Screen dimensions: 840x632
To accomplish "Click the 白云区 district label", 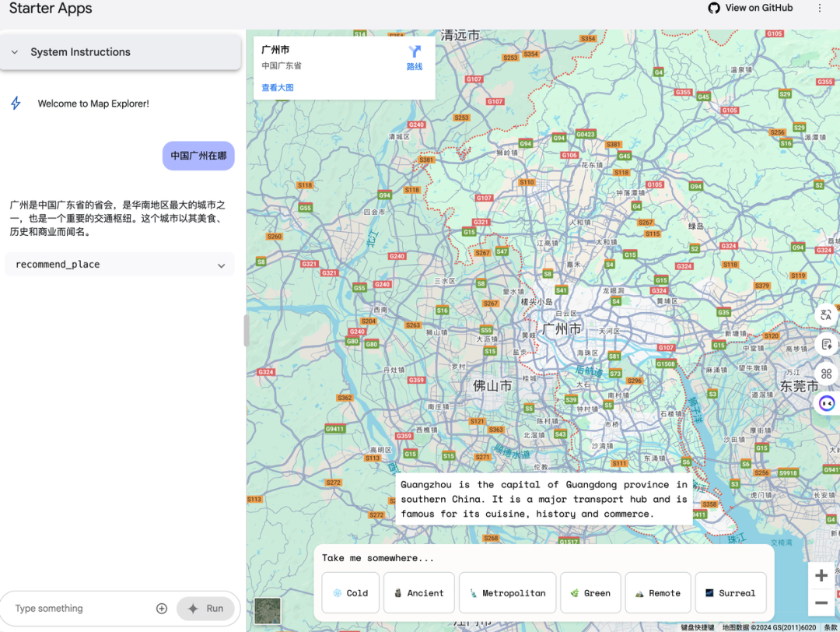I will pyautogui.click(x=566, y=313).
